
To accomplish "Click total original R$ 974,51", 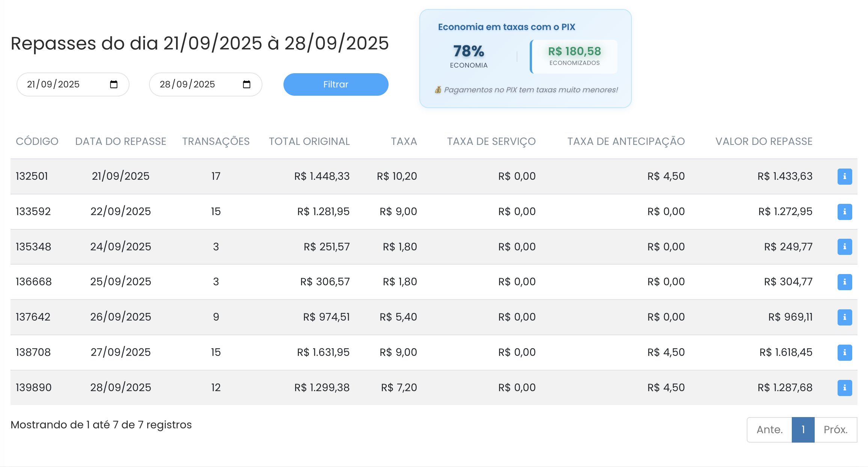I will coord(326,317).
